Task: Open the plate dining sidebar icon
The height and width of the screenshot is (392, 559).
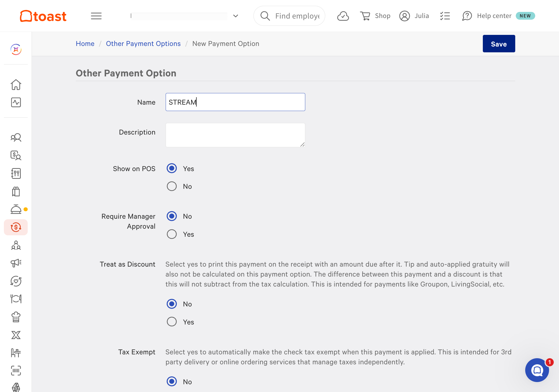Action: [16, 299]
